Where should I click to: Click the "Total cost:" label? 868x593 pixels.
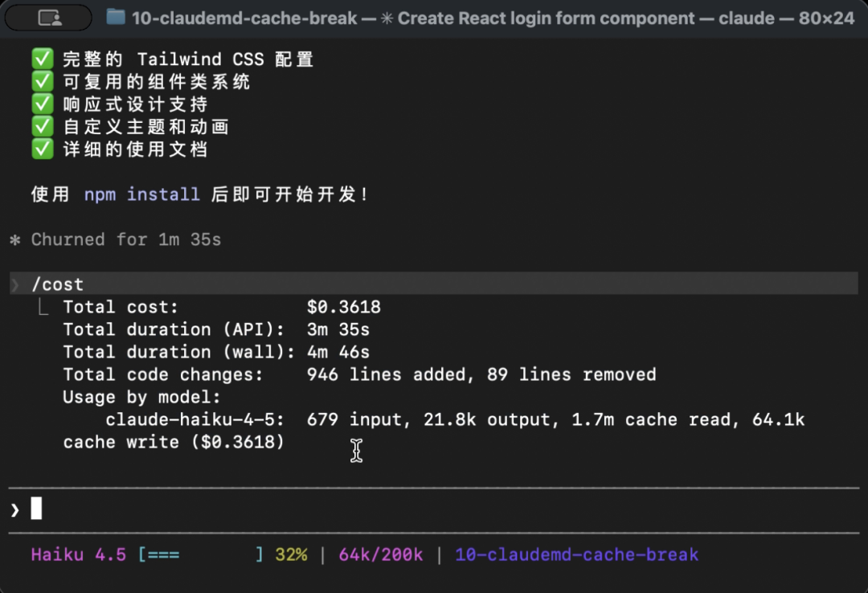pyautogui.click(x=121, y=307)
